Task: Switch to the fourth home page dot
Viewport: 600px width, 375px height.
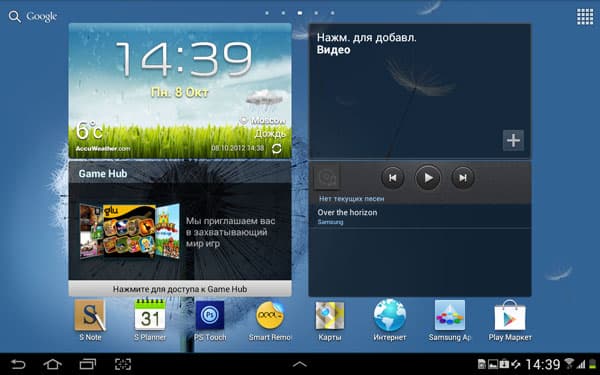Action: (316, 13)
